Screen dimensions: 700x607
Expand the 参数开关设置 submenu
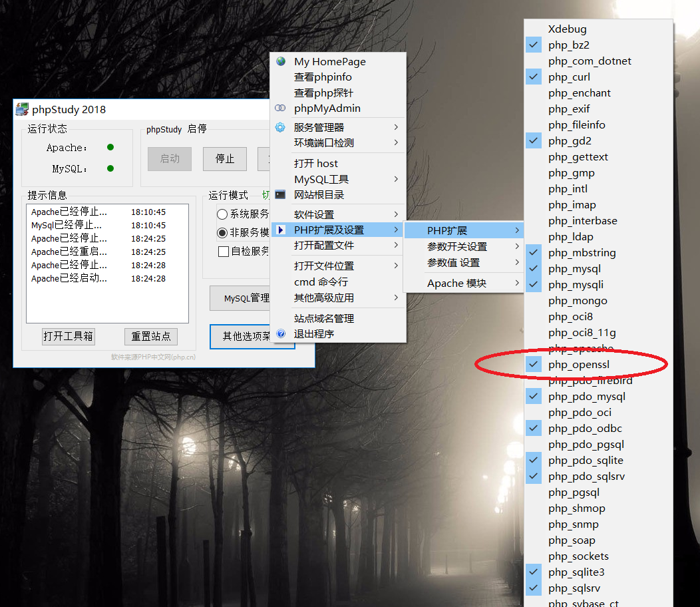click(x=463, y=246)
